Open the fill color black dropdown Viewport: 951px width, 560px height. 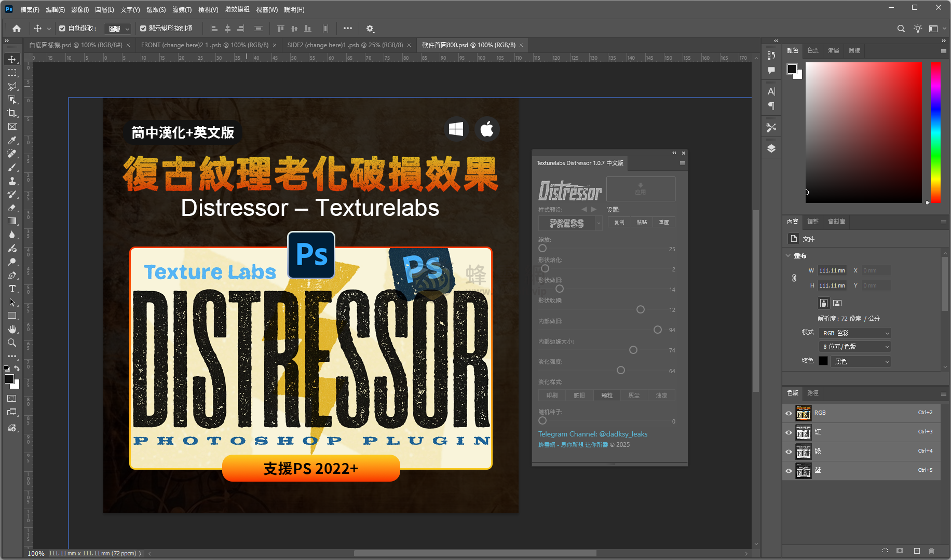pos(861,361)
